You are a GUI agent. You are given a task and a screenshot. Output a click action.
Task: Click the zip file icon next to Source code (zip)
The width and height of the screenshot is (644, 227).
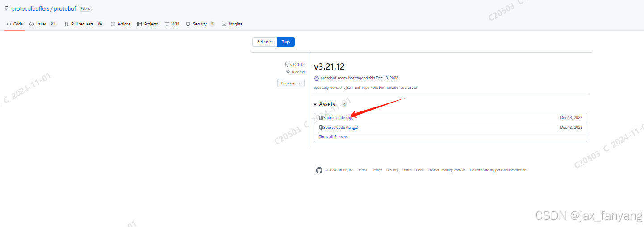321,118
